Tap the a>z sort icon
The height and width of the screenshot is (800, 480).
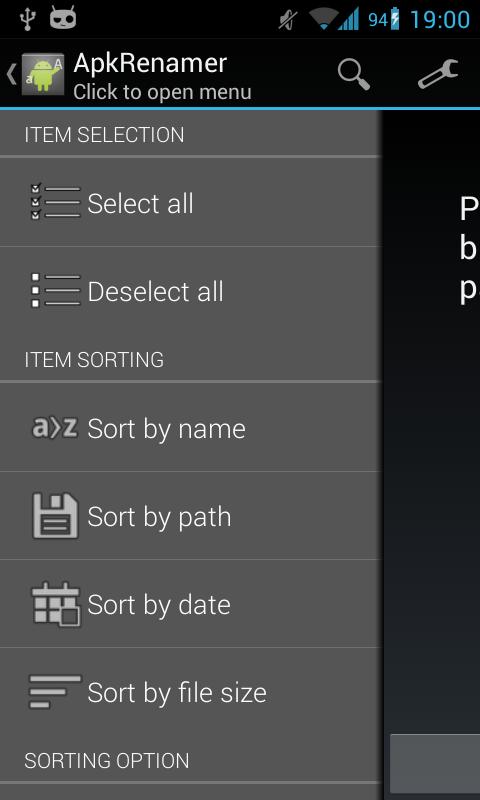pos(55,428)
